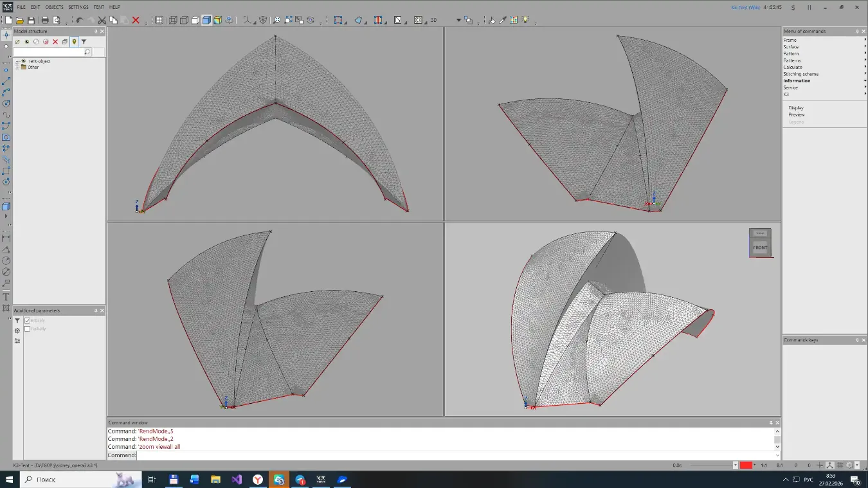The image size is (868, 488).
Task: Click the Undo arrow icon
Action: tap(80, 21)
